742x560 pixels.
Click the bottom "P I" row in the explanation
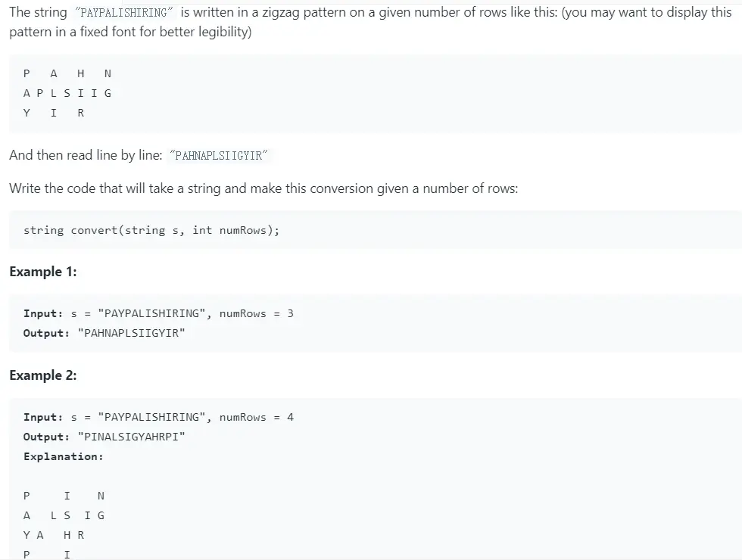tap(47, 554)
